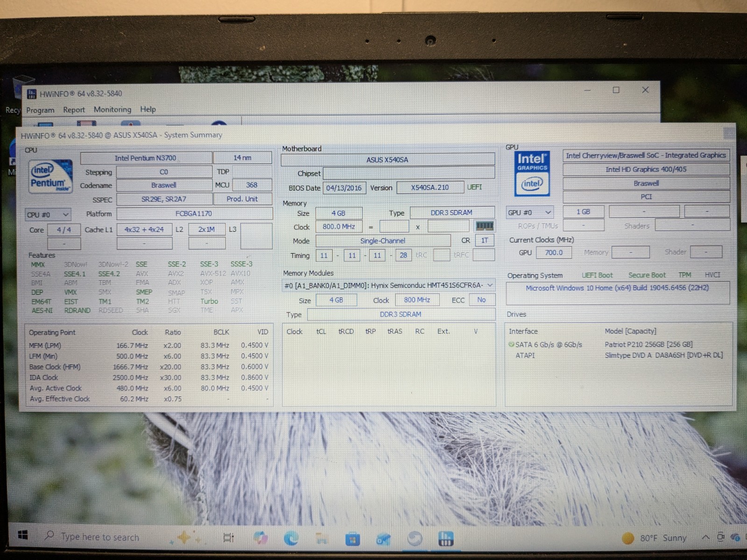Switch to HWiNFO via its taskbar icon
The image size is (747, 560).
click(x=446, y=539)
